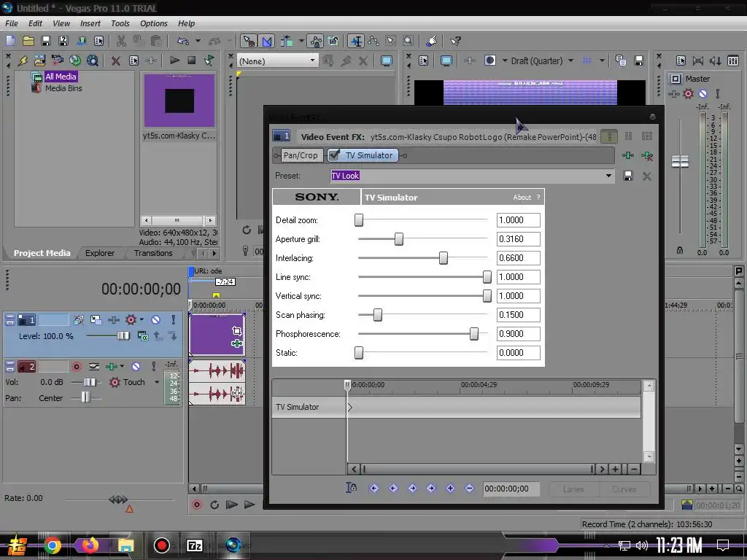This screenshot has height=560, width=747.
Task: Toggle the TV Simulator effect checkbox
Action: [x=334, y=155]
